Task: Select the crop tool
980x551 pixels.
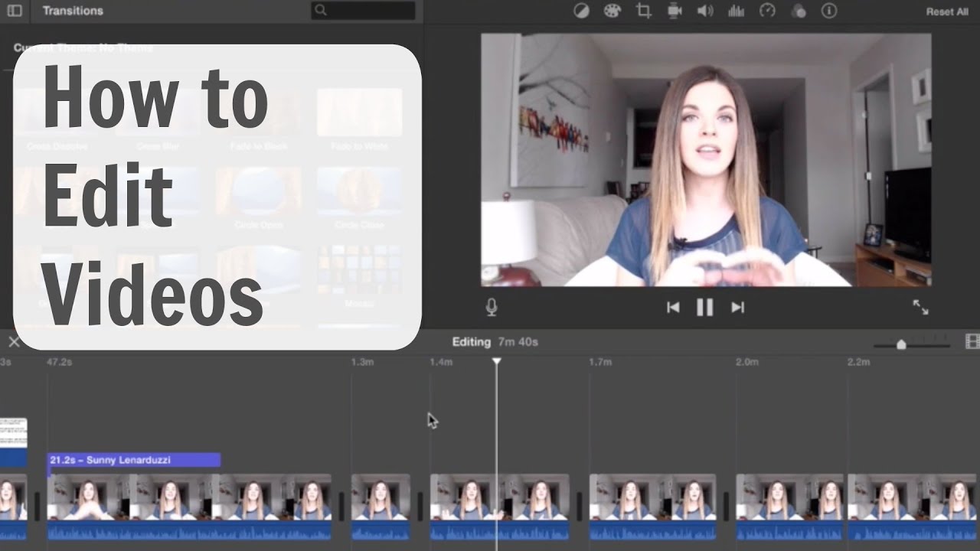Action: [x=643, y=11]
